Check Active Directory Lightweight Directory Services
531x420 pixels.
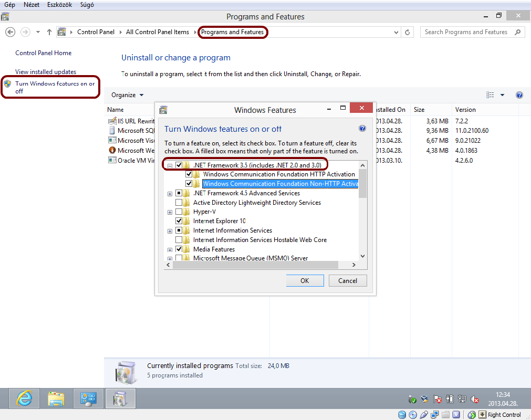pyautogui.click(x=179, y=202)
